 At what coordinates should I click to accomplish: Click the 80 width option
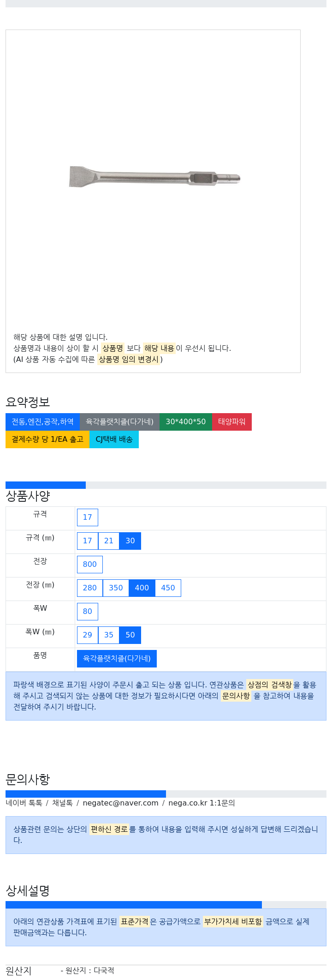pos(88,611)
